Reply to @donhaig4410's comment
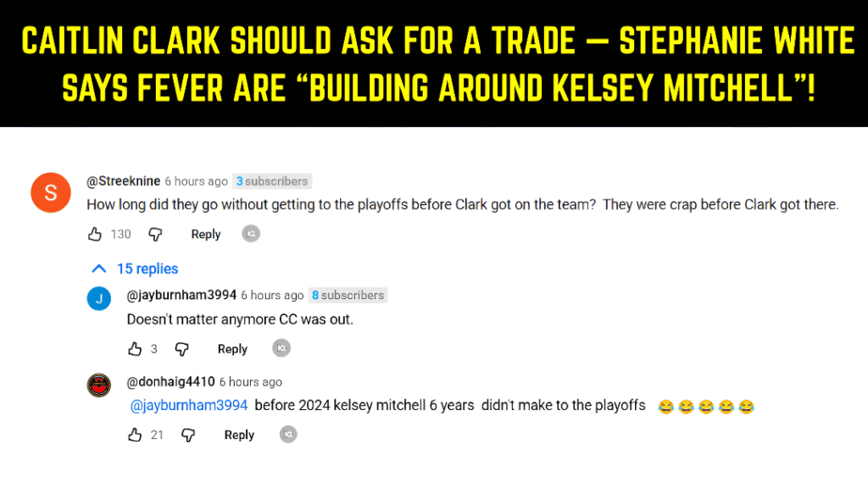 239,435
